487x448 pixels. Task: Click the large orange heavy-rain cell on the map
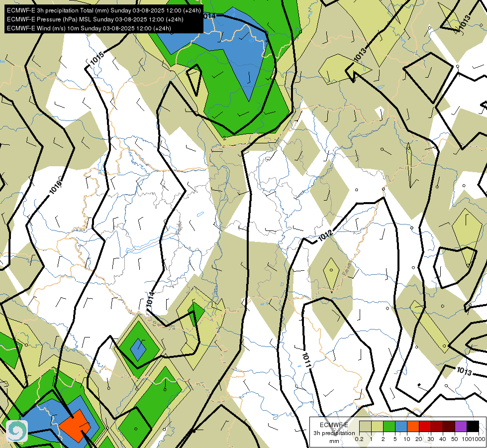coord(75,425)
